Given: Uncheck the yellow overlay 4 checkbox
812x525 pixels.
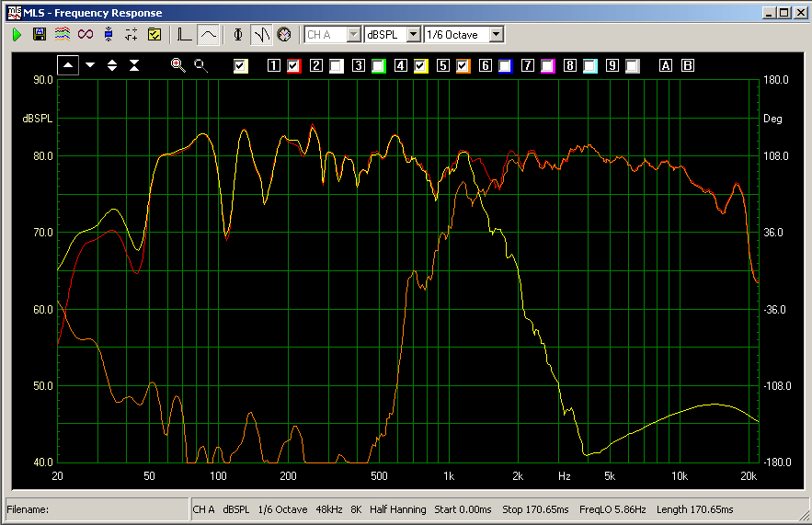Looking at the screenshot, I should tap(420, 66).
